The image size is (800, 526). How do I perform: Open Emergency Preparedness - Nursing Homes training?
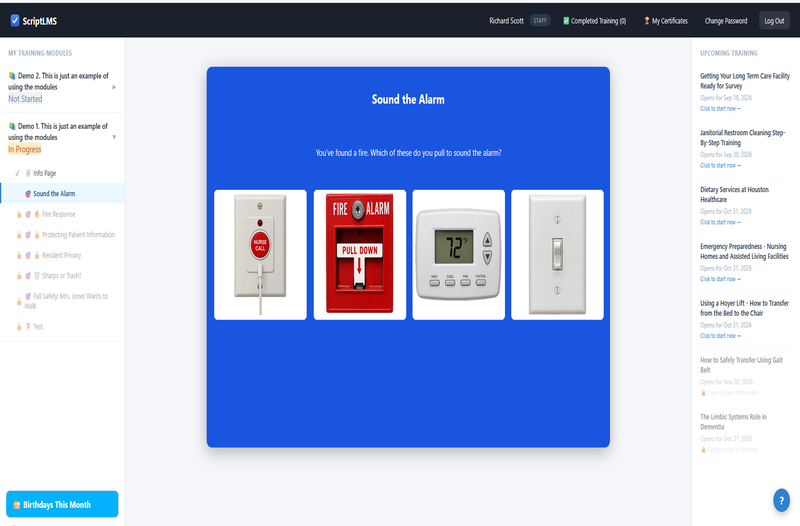pos(744,251)
